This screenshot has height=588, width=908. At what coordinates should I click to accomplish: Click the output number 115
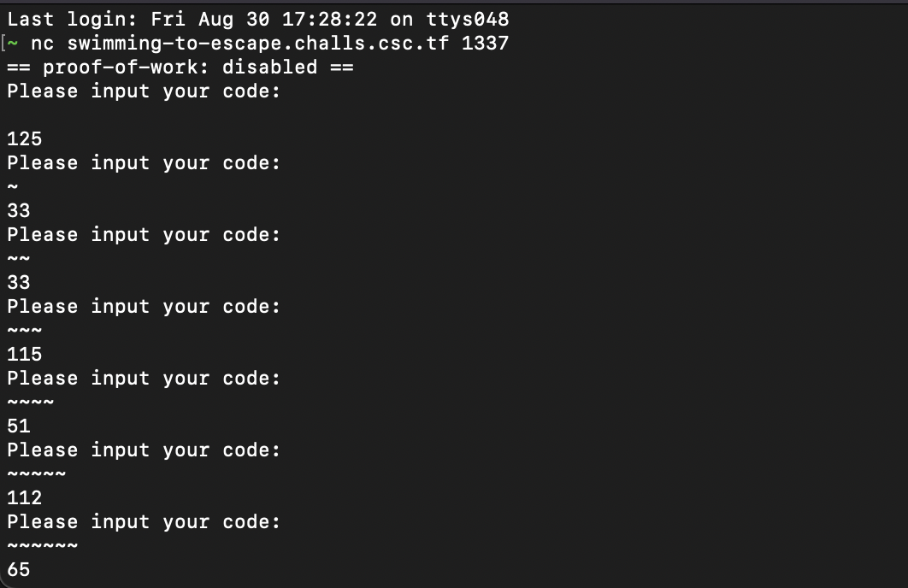[x=24, y=355]
